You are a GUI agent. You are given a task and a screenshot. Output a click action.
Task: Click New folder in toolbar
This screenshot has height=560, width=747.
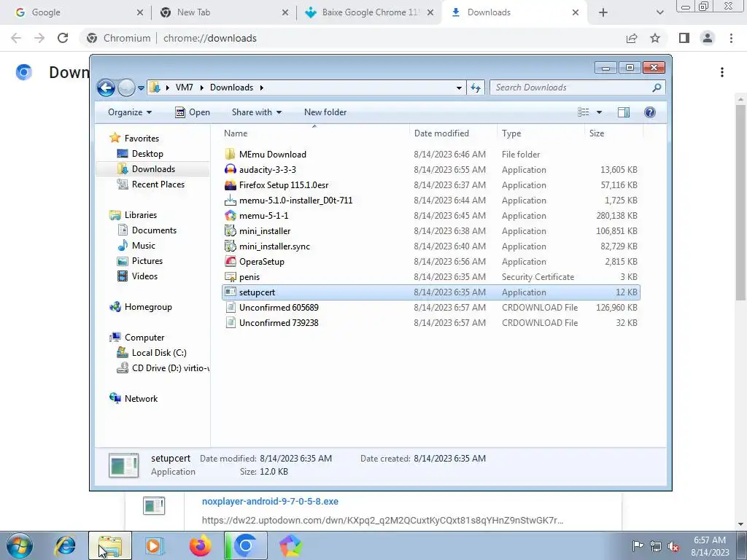tap(325, 112)
